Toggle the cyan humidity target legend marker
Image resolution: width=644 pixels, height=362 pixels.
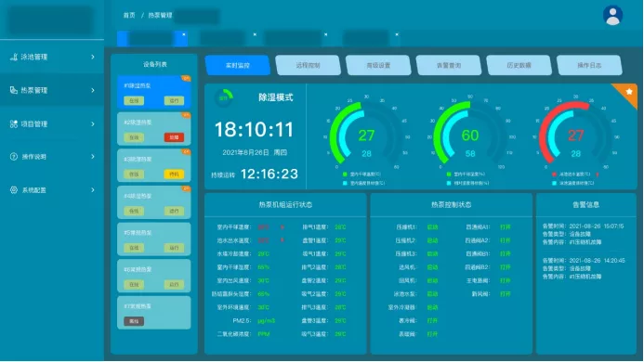click(449, 183)
